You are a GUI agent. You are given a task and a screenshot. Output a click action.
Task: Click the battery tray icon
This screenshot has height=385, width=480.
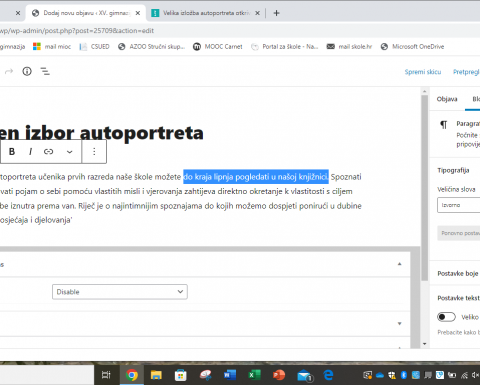coord(452,375)
